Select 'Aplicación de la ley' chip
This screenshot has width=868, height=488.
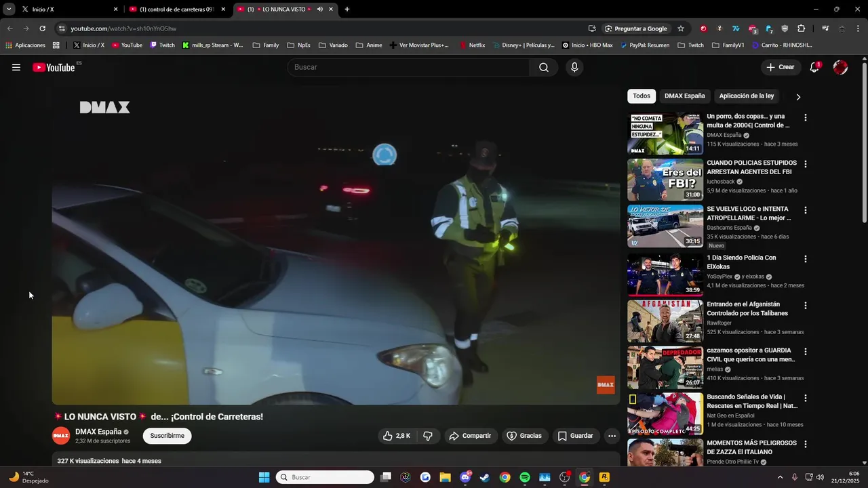click(747, 96)
